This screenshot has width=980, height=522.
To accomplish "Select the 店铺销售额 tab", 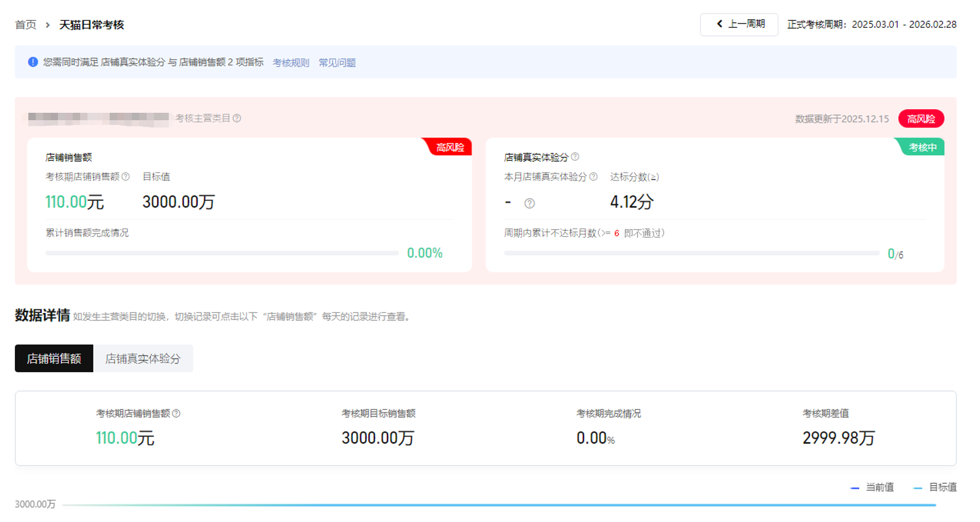I will point(54,359).
